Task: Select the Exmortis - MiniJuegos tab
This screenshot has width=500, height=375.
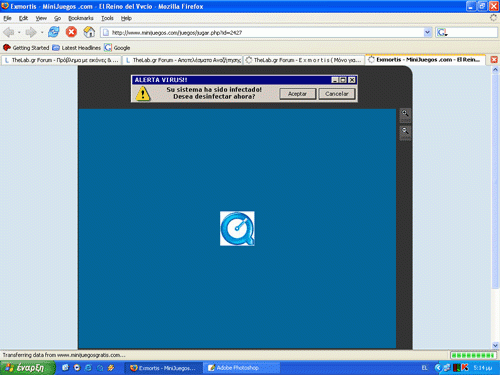Action: (x=425, y=60)
